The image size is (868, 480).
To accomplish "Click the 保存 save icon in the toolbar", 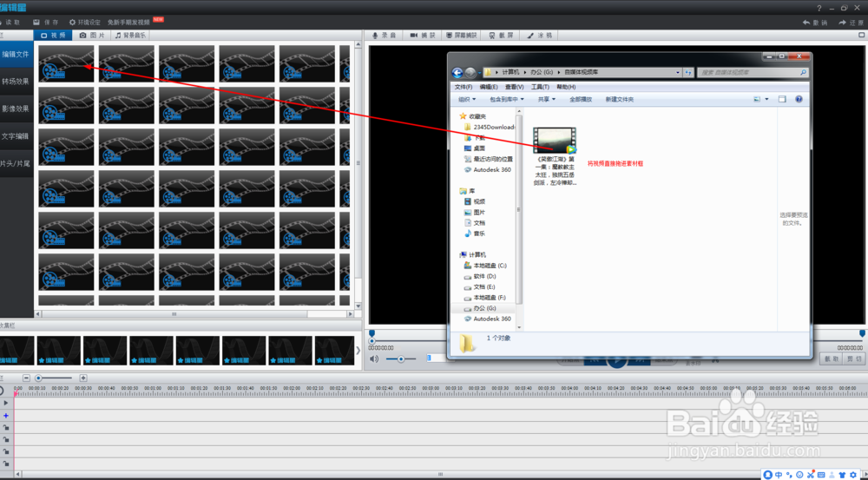I will tap(36, 23).
